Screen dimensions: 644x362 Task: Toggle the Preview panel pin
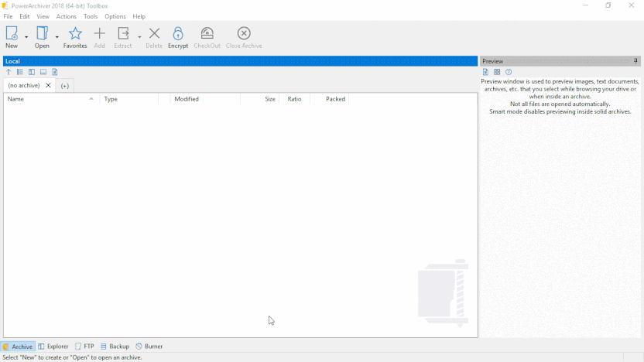click(x=635, y=61)
